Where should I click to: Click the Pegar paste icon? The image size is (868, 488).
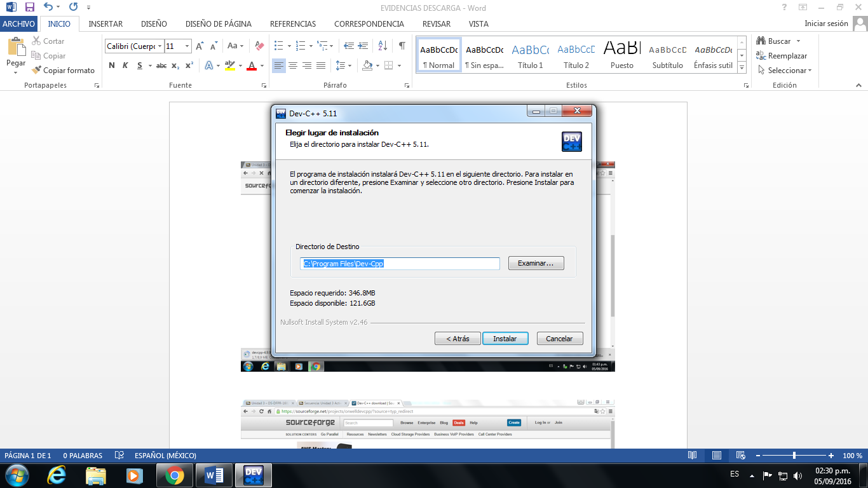point(16,47)
